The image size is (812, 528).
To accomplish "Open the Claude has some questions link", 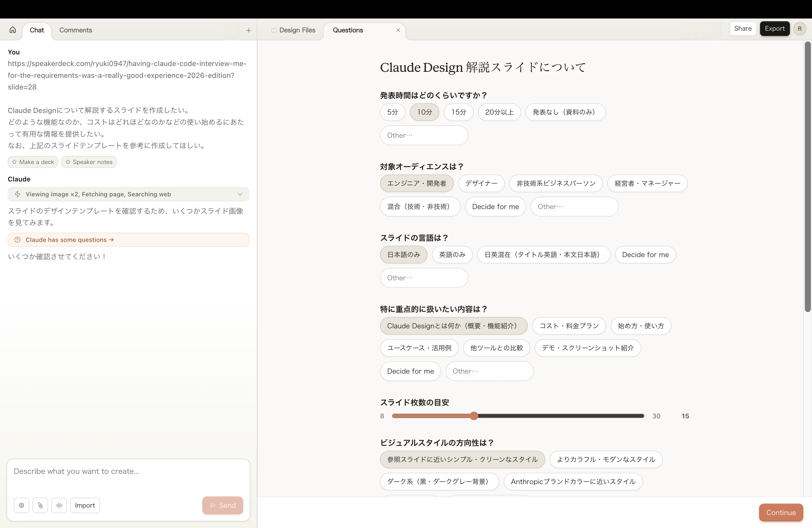I will 128,239.
